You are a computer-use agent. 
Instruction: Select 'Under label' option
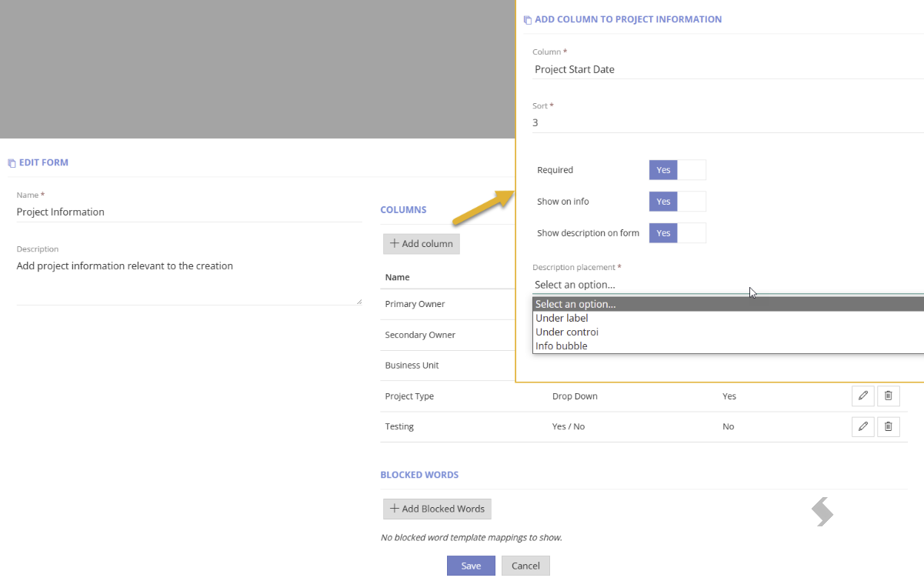click(728, 318)
